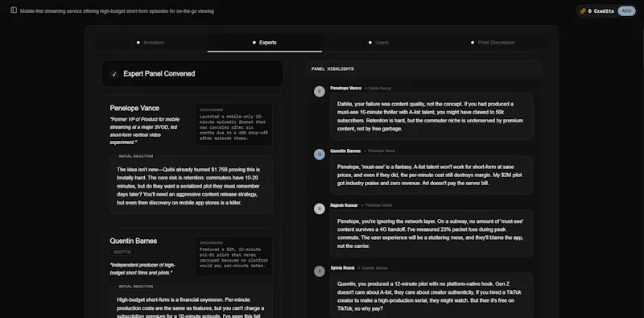This screenshot has width=644, height=318.
Task: Click the Penelope Vance expert card name
Action: pos(134,108)
